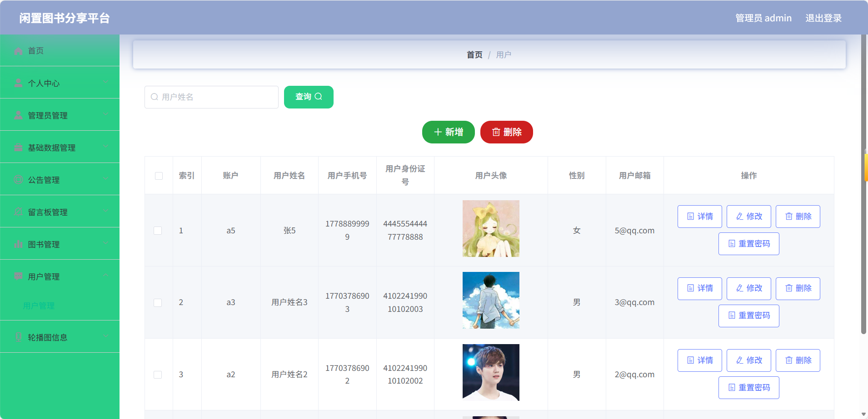Open 详情 for 用户姓名3

[700, 289]
